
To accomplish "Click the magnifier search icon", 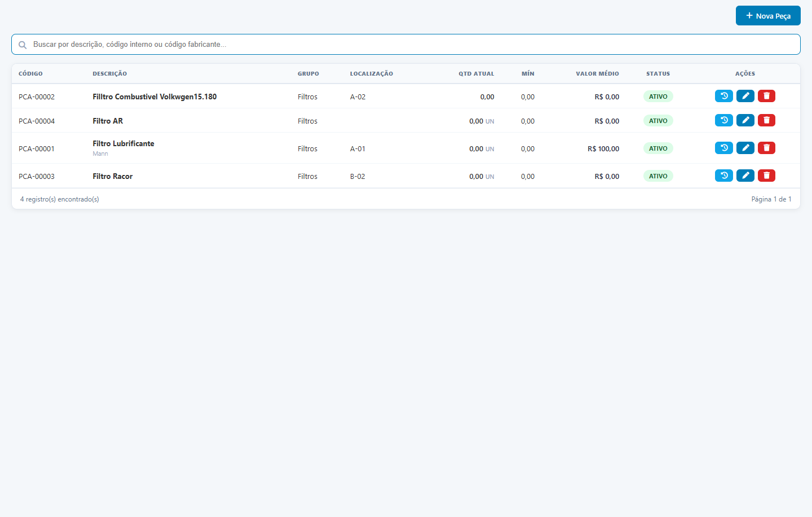I will (x=23, y=45).
